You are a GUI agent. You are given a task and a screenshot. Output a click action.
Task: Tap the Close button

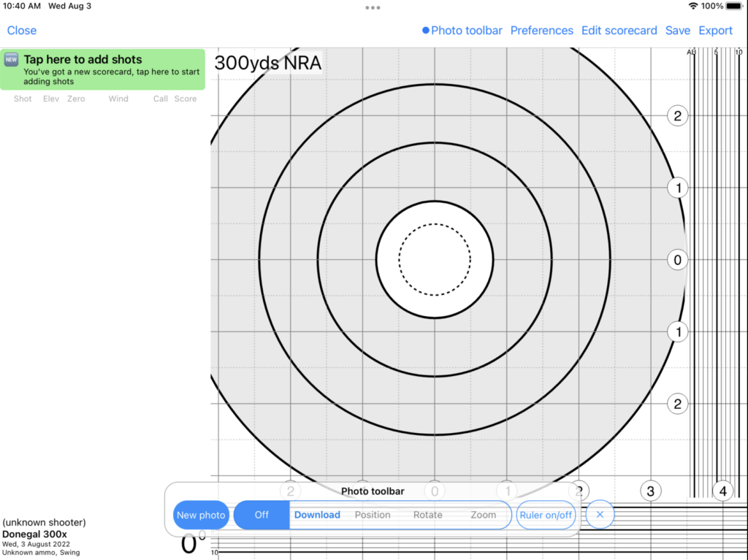click(22, 31)
